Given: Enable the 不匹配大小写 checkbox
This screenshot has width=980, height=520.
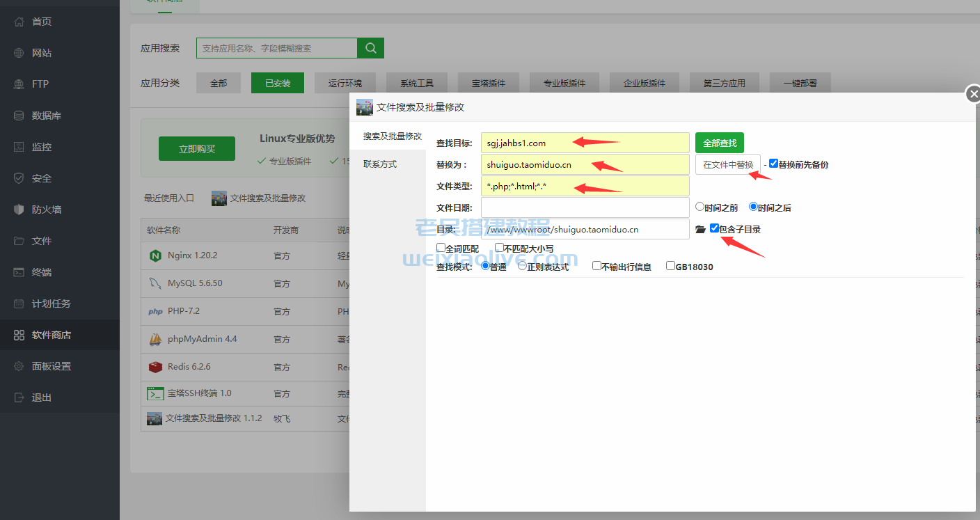Looking at the screenshot, I should 499,247.
